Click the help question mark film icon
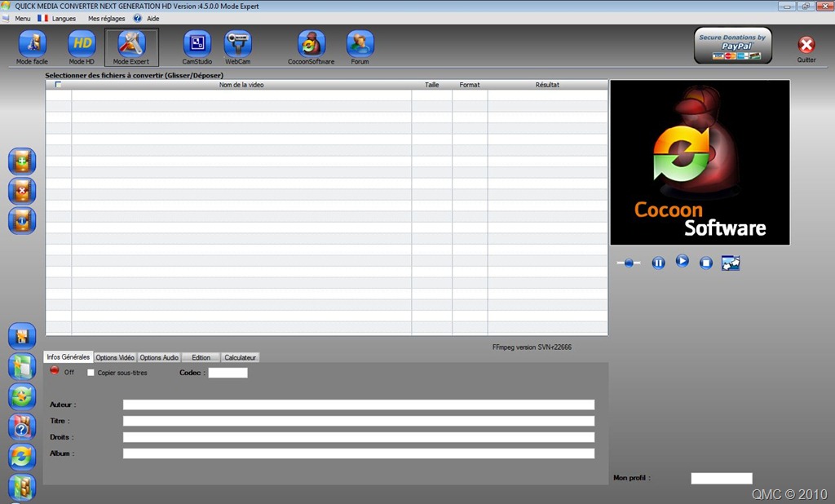 (22, 427)
